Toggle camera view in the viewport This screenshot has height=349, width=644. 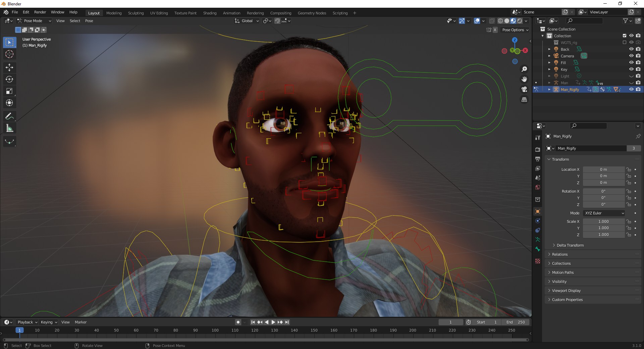524,89
